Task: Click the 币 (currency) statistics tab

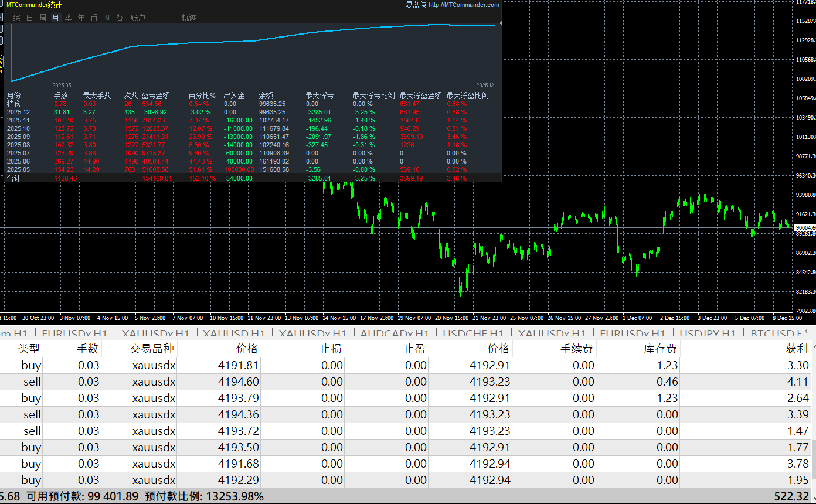Action: coord(94,18)
